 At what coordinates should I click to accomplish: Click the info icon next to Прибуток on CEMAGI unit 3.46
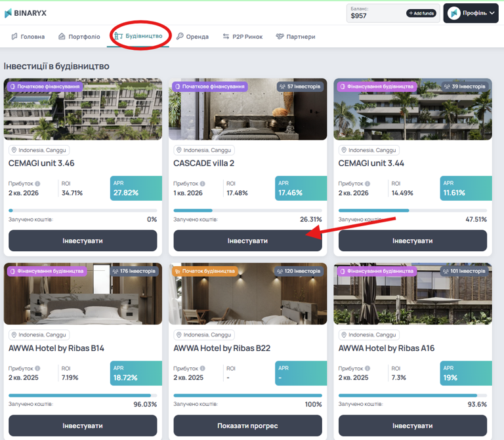[x=37, y=184]
